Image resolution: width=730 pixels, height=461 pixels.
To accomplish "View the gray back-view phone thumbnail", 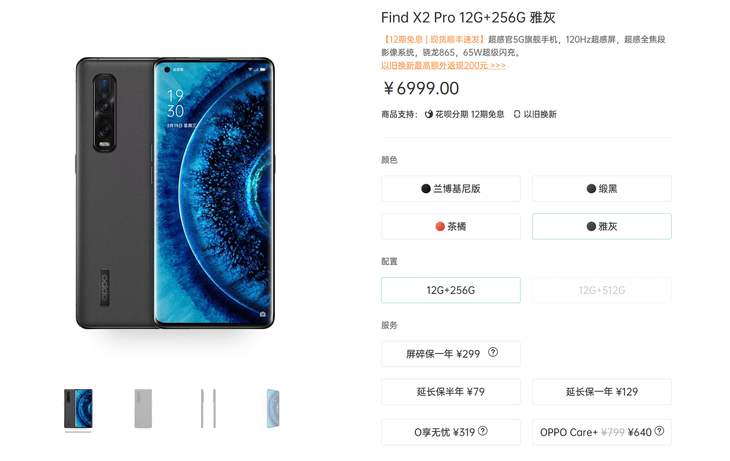I will pyautogui.click(x=143, y=408).
